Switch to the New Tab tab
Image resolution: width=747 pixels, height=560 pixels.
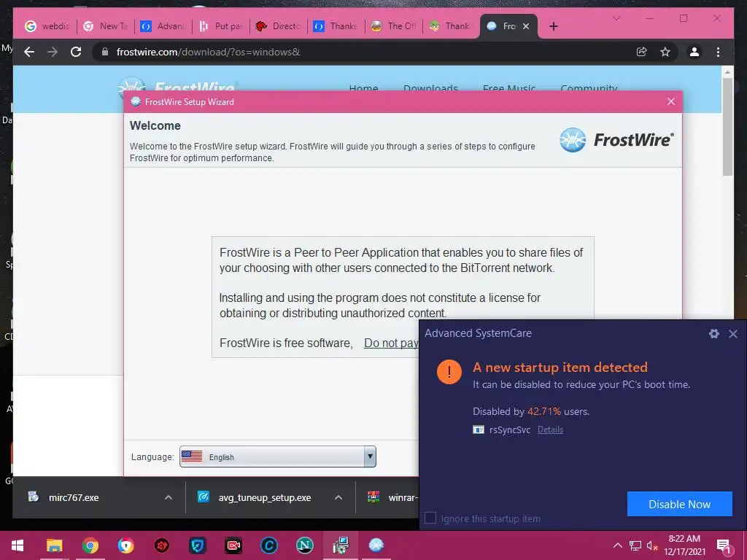coord(106,26)
